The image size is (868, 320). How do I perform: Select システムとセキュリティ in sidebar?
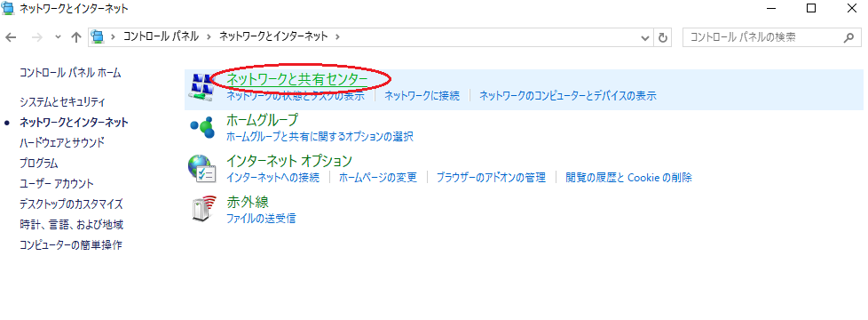tap(62, 102)
